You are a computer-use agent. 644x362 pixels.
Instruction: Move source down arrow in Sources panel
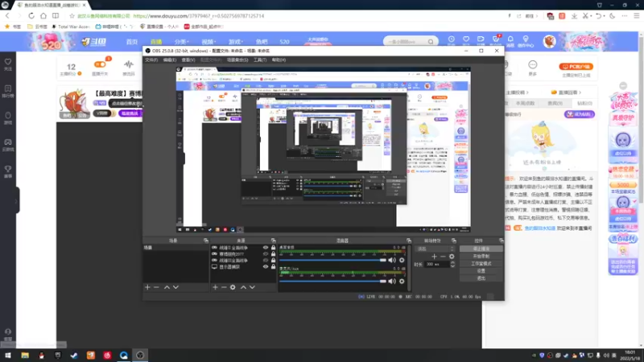pyautogui.click(x=252, y=287)
